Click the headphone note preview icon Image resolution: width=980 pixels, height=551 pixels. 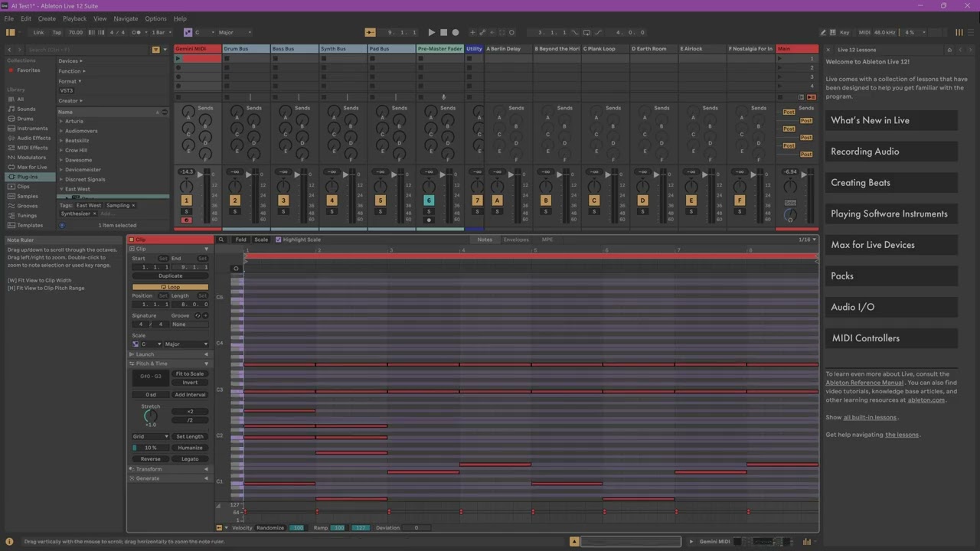point(236,269)
